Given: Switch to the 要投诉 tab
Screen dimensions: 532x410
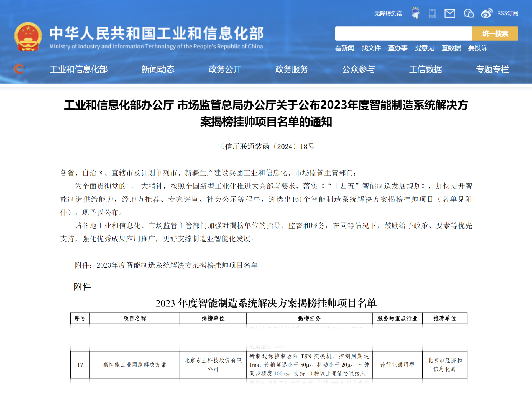Looking at the screenshot, I should click(477, 48).
